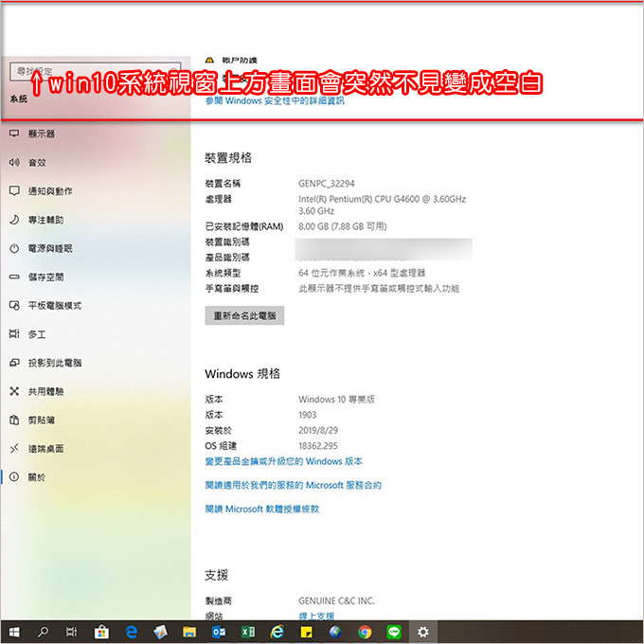
Task: Click the Settings gear on taskbar
Action: (423, 632)
